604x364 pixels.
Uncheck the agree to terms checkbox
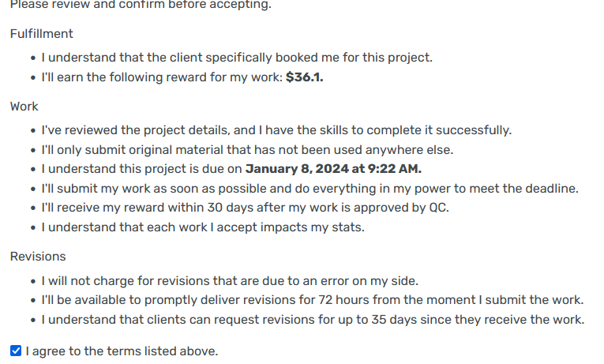pos(16,351)
